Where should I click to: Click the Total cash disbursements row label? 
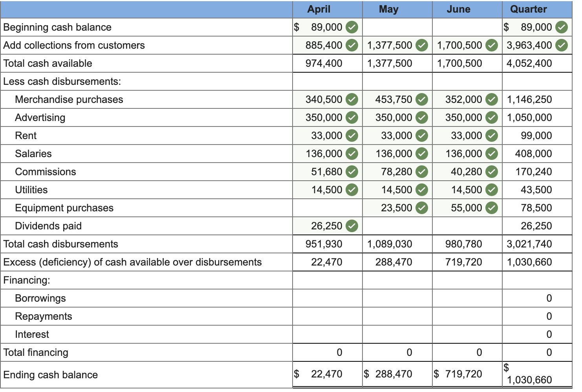[x=61, y=244]
